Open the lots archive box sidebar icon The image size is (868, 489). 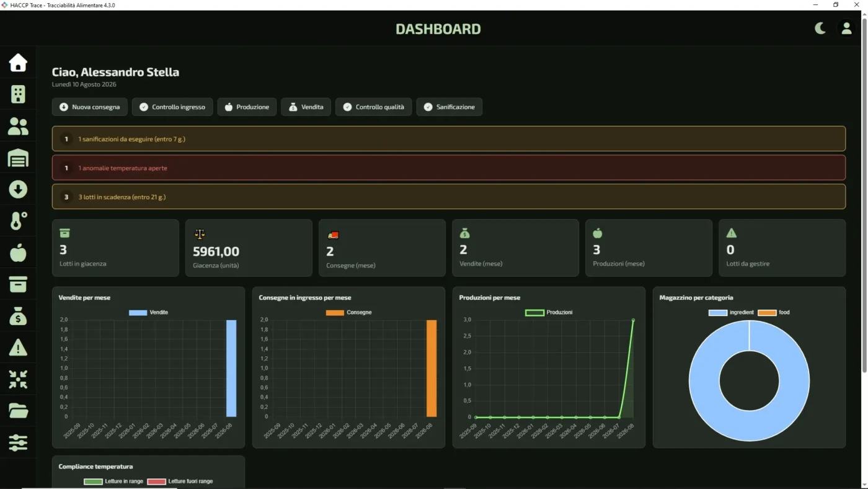pos(18,284)
